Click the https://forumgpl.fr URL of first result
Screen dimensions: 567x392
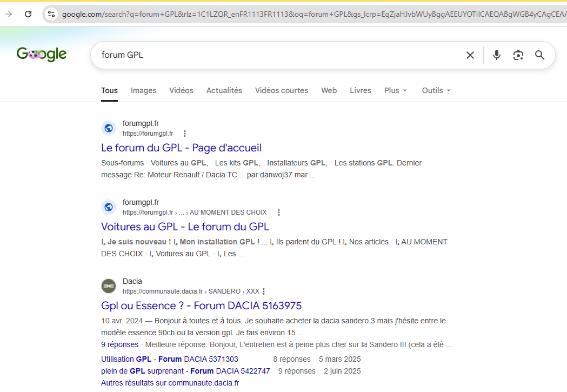click(148, 134)
